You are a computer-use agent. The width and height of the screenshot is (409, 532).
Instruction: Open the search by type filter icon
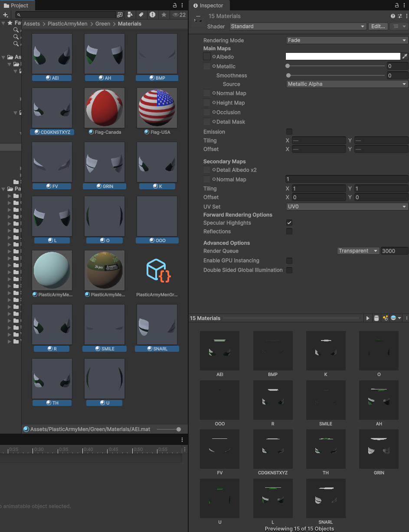click(130, 15)
